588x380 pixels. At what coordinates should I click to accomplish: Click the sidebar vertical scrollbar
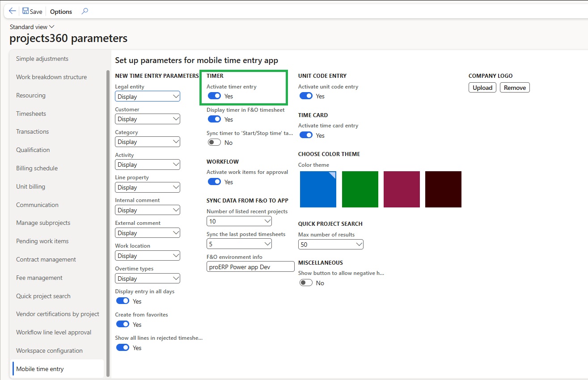point(108,224)
